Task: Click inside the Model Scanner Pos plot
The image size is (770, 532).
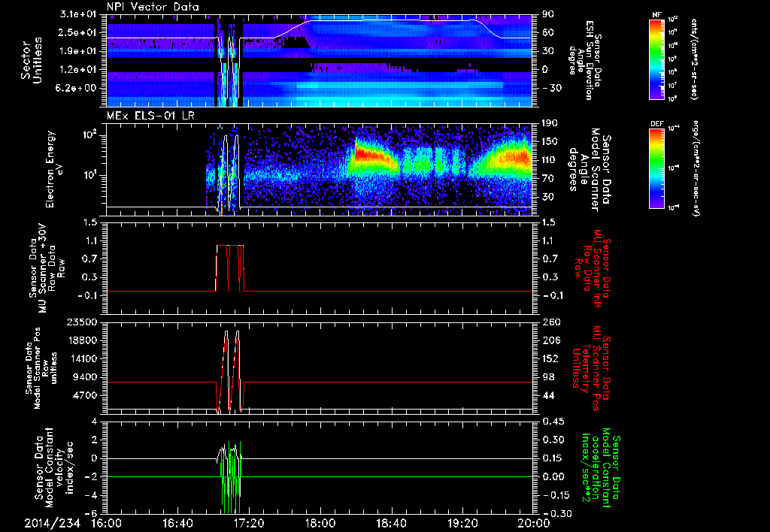Action: tap(319, 368)
